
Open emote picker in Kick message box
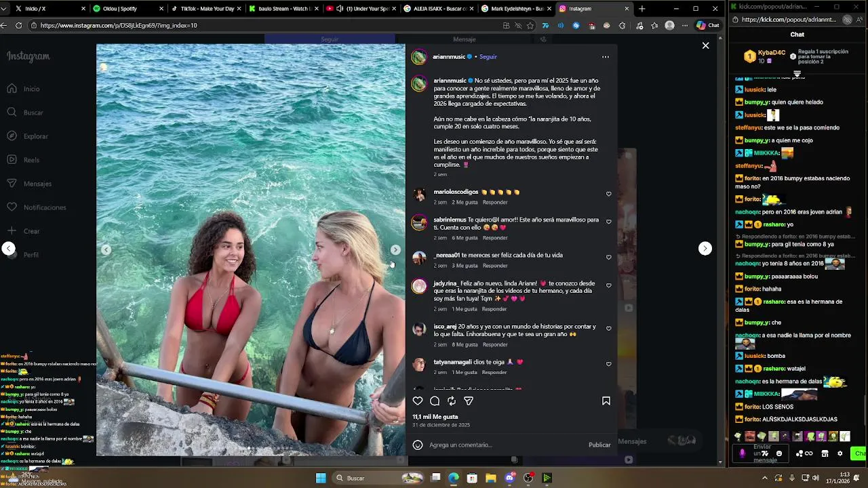pos(778,453)
